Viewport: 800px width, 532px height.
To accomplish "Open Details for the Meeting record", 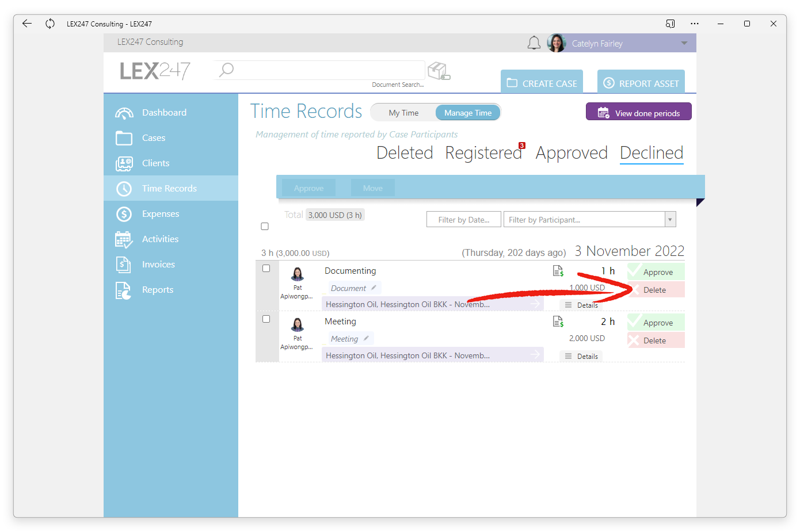I will (581, 356).
